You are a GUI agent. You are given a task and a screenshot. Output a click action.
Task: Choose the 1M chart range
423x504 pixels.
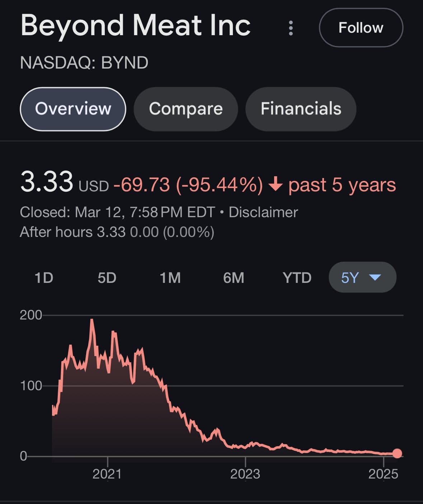click(170, 277)
